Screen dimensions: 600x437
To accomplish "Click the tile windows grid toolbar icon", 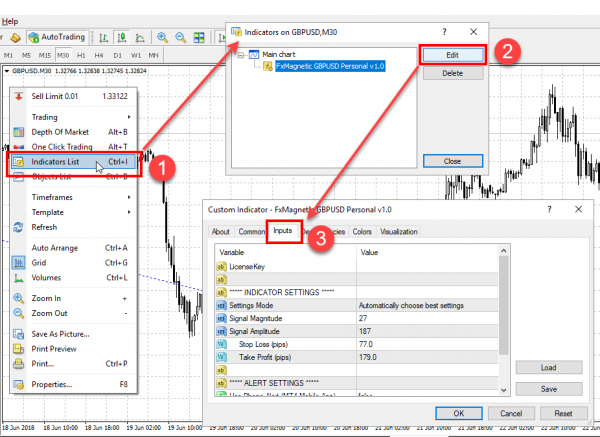I will click(x=199, y=38).
